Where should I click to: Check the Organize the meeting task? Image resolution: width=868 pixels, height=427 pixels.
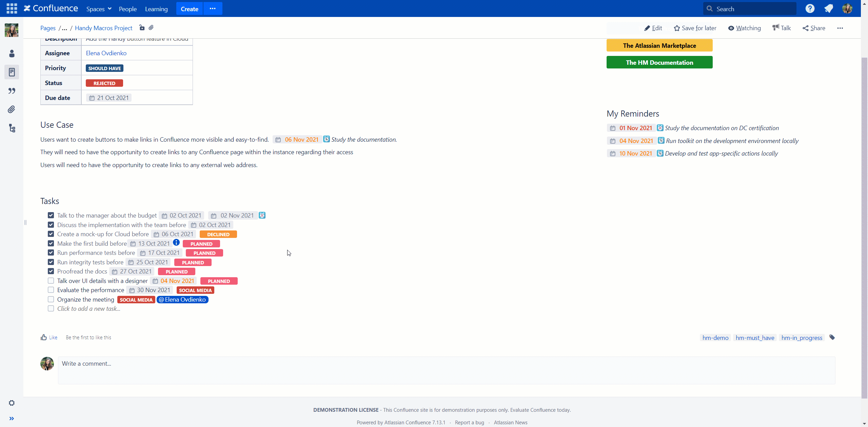pyautogui.click(x=51, y=299)
